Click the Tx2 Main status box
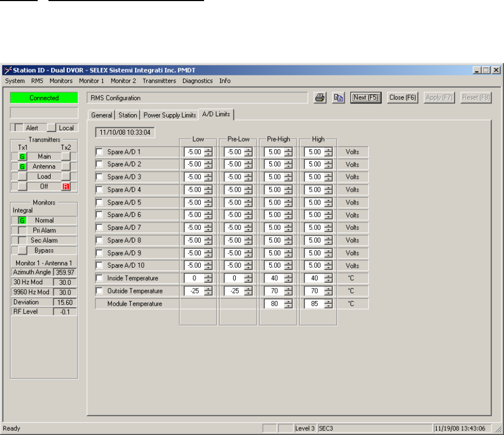This screenshot has width=504, height=435. 66,157
